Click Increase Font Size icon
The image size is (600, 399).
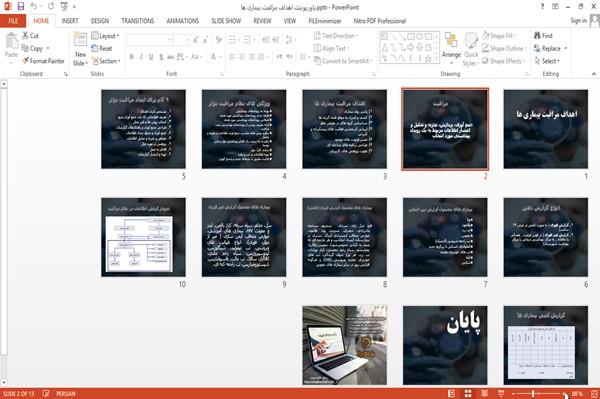(196, 39)
